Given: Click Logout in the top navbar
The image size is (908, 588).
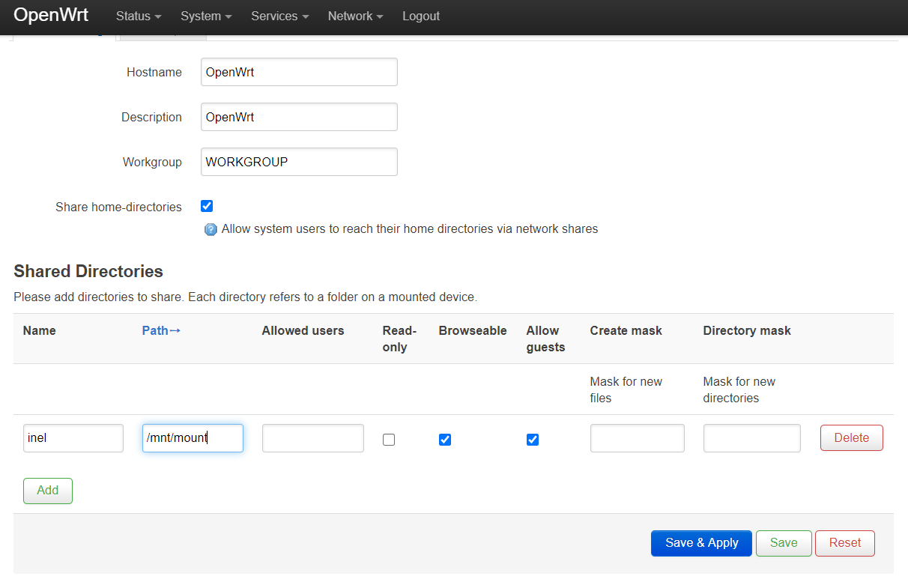Looking at the screenshot, I should (421, 16).
